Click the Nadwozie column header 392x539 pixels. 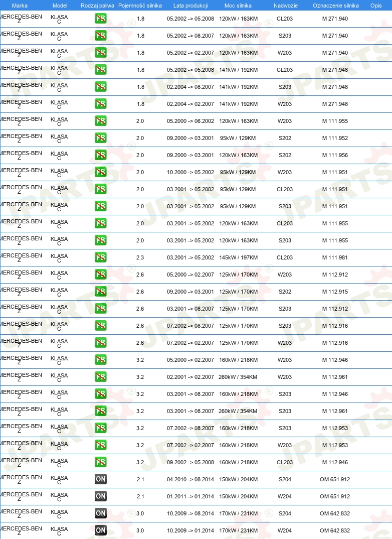point(286,6)
